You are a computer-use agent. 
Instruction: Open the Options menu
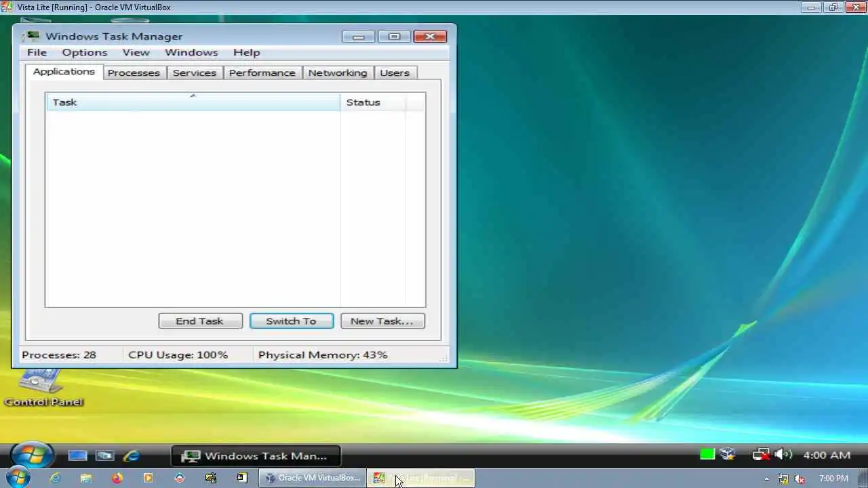[85, 52]
